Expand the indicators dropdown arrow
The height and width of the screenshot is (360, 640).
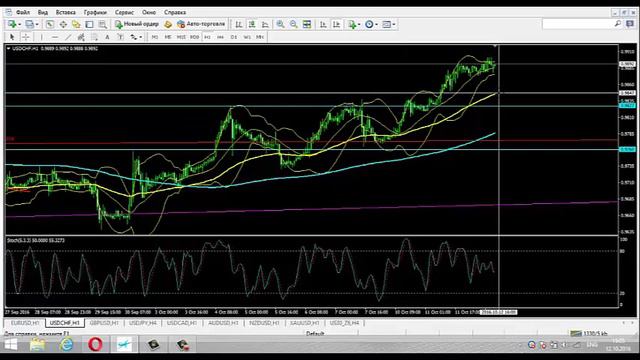point(359,24)
